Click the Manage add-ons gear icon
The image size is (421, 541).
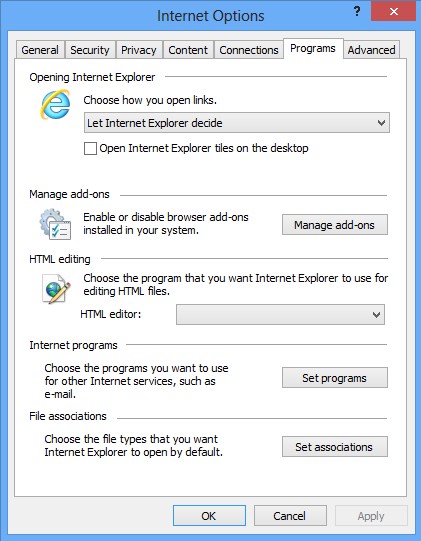click(55, 224)
